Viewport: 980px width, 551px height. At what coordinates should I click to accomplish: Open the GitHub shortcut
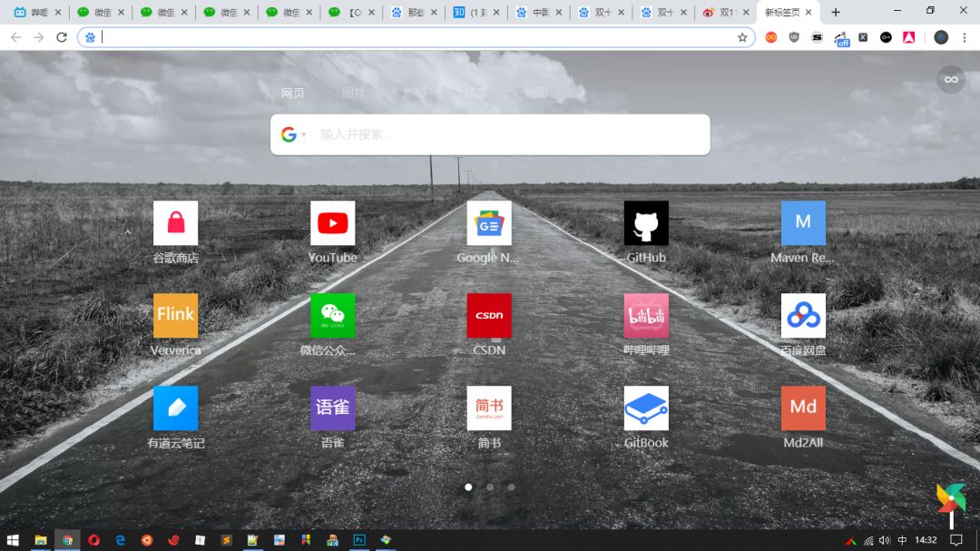(646, 223)
